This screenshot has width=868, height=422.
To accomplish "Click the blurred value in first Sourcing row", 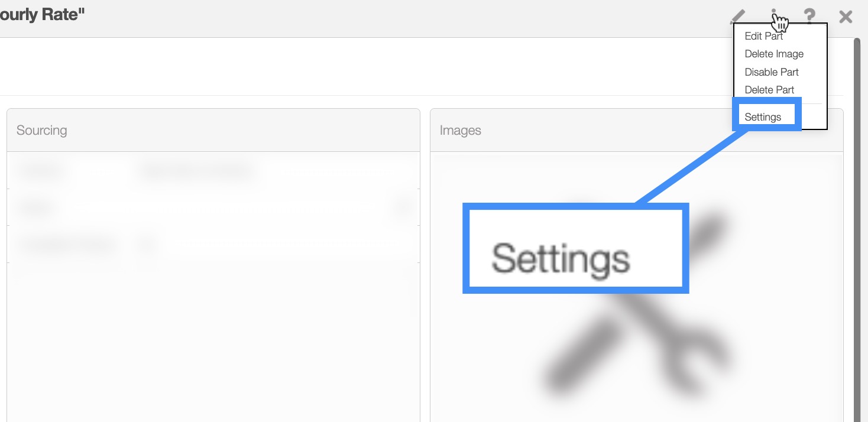I will pyautogui.click(x=196, y=171).
